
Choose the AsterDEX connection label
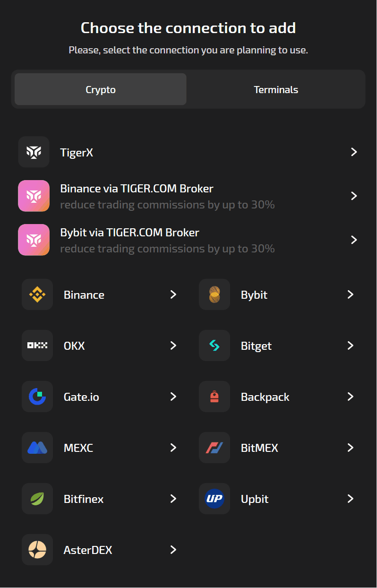tap(88, 550)
